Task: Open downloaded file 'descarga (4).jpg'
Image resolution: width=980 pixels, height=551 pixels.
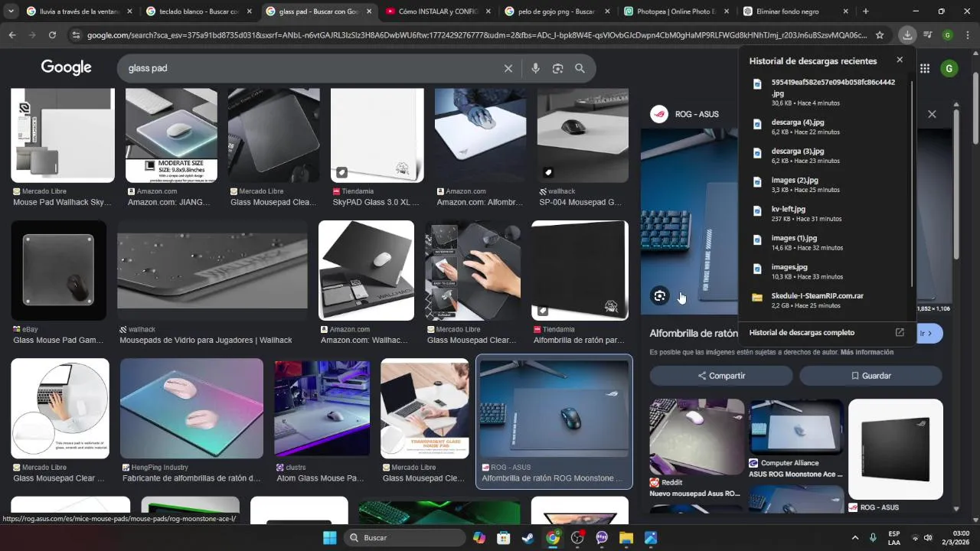Action: [x=825, y=126]
